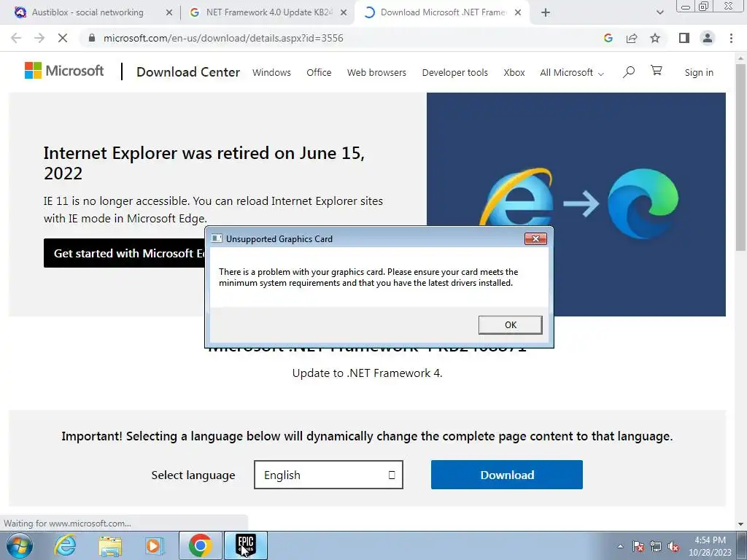The image size is (747, 560).
Task: Open the English language dropdown
Action: (x=329, y=475)
